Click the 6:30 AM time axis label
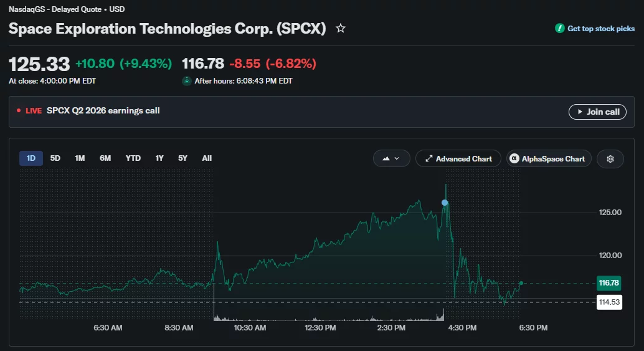The height and width of the screenshot is (351, 644). (x=108, y=327)
